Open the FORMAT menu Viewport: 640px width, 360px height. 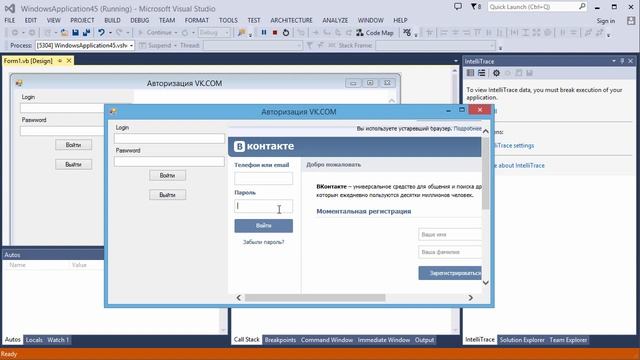coord(196,20)
